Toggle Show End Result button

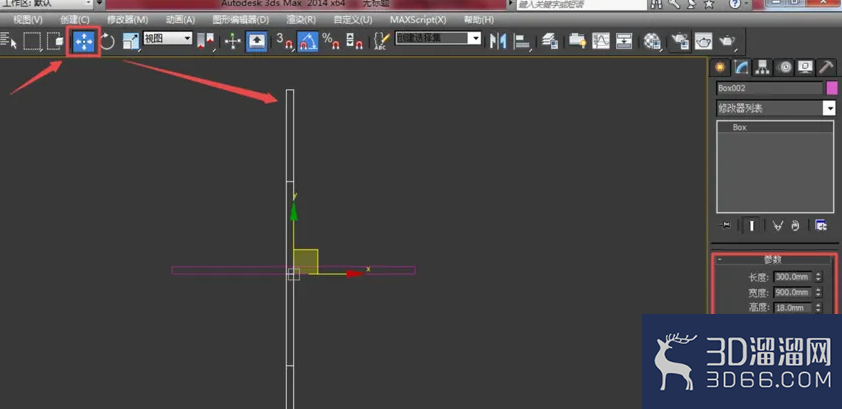pos(752,226)
